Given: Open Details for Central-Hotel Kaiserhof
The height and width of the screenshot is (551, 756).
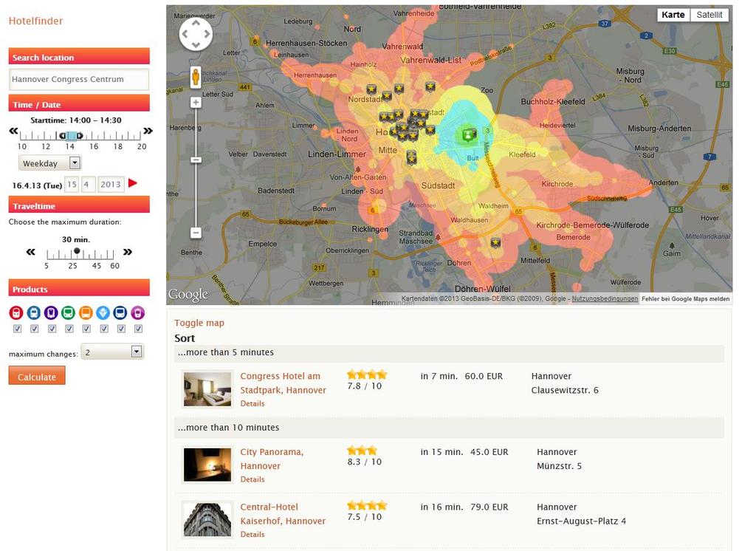Looking at the screenshot, I should click(252, 534).
